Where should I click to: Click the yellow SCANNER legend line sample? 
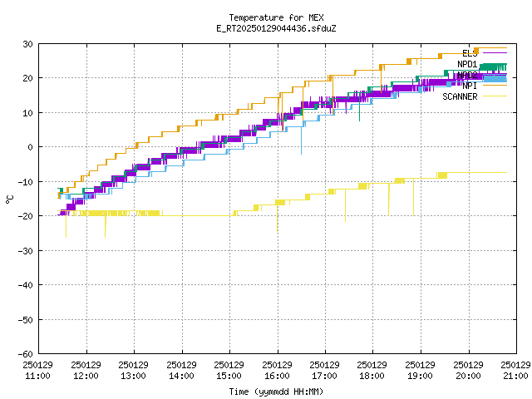[x=495, y=96]
